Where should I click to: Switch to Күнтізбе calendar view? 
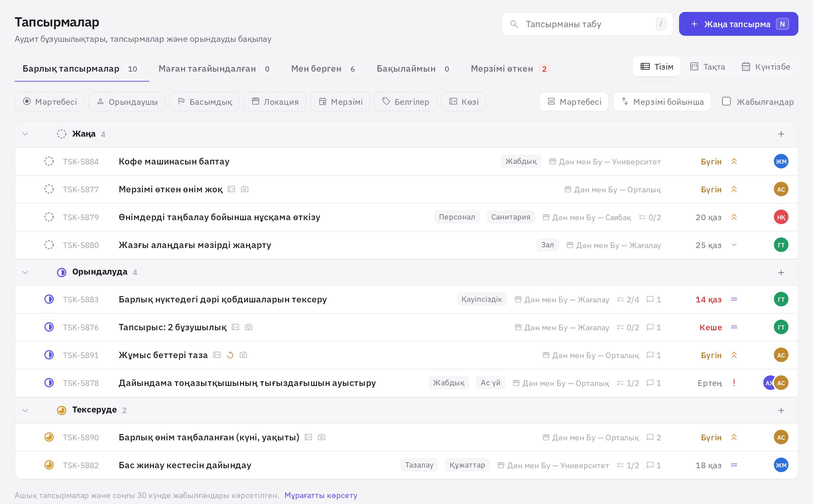pyautogui.click(x=766, y=67)
